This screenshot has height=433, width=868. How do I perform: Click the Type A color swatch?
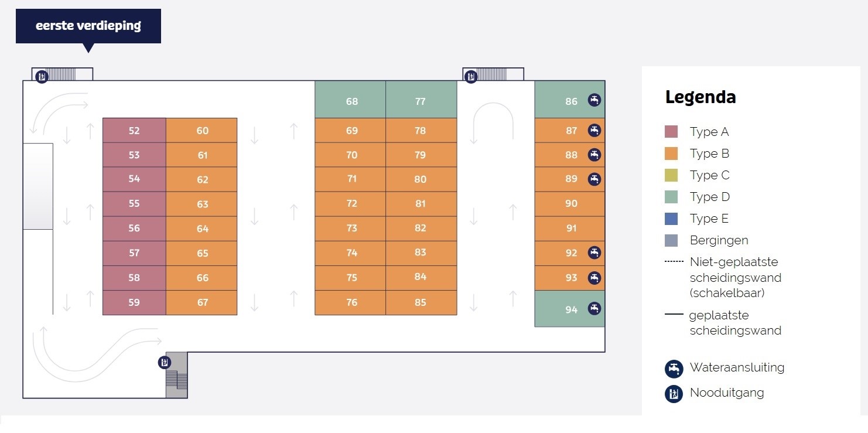click(671, 132)
